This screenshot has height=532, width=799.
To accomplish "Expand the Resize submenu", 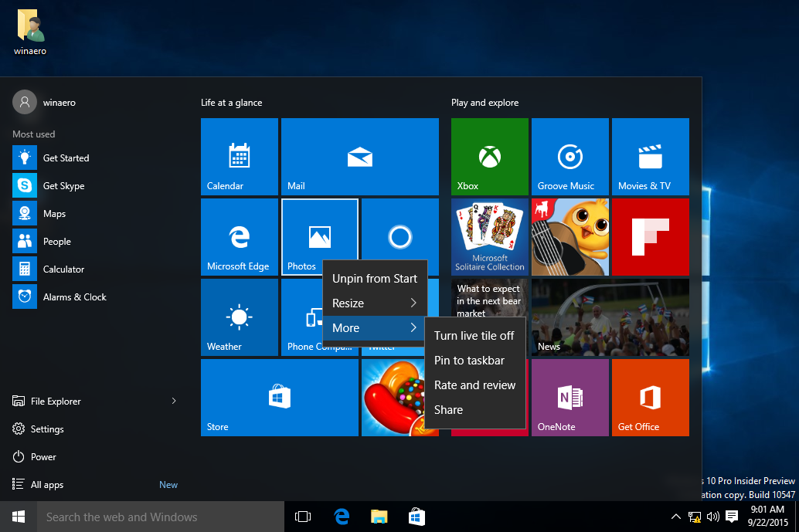I will (x=374, y=303).
